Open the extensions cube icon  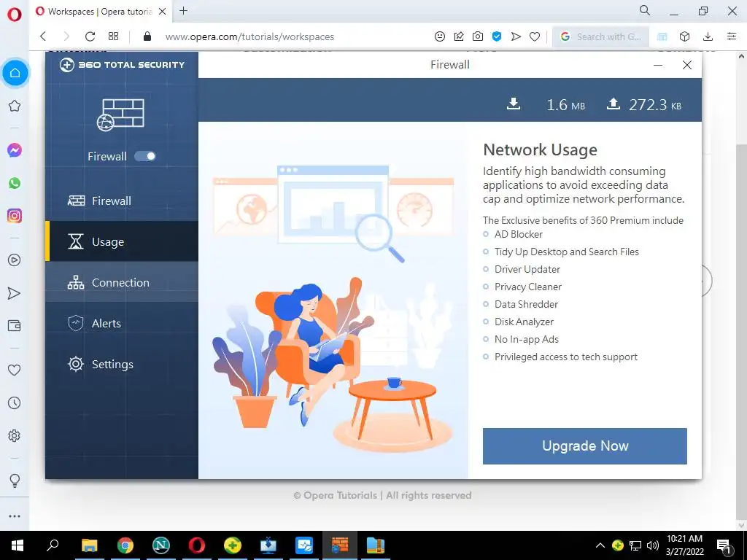(x=684, y=36)
